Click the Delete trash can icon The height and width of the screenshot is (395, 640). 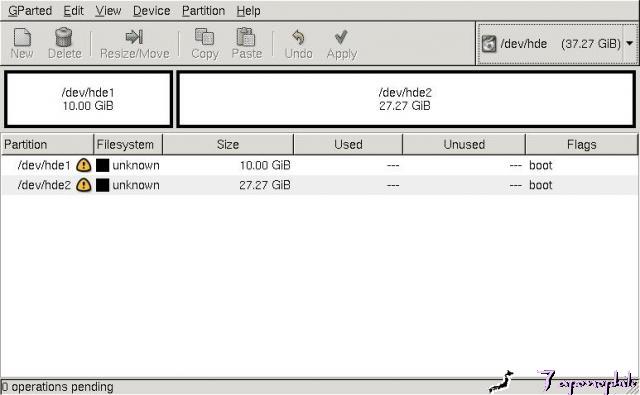click(64, 37)
